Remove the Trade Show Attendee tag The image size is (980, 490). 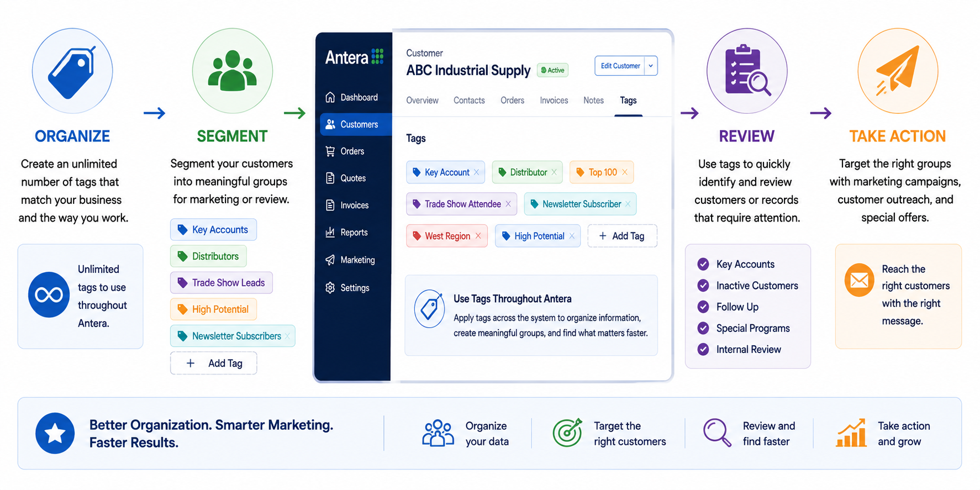tap(508, 204)
